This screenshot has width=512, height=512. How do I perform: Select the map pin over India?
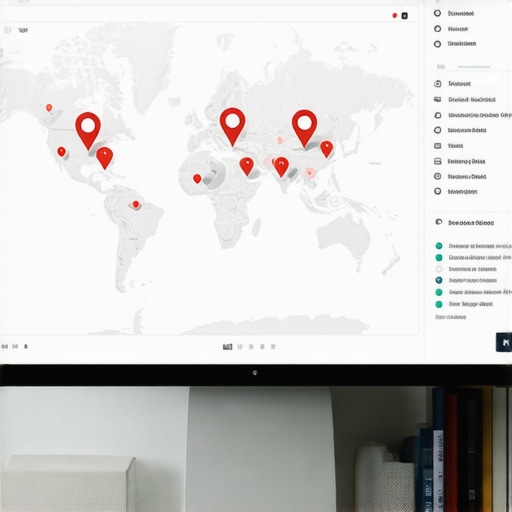(x=281, y=167)
